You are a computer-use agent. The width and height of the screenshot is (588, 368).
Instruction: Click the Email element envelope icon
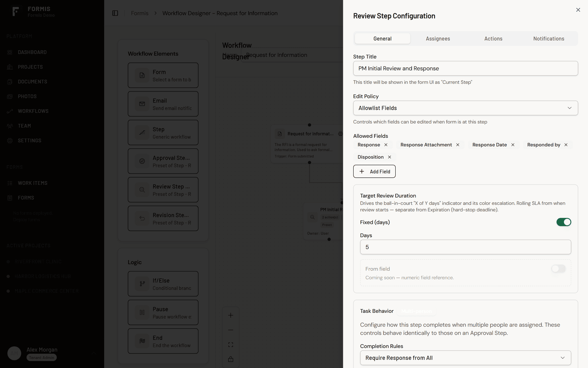tap(142, 104)
